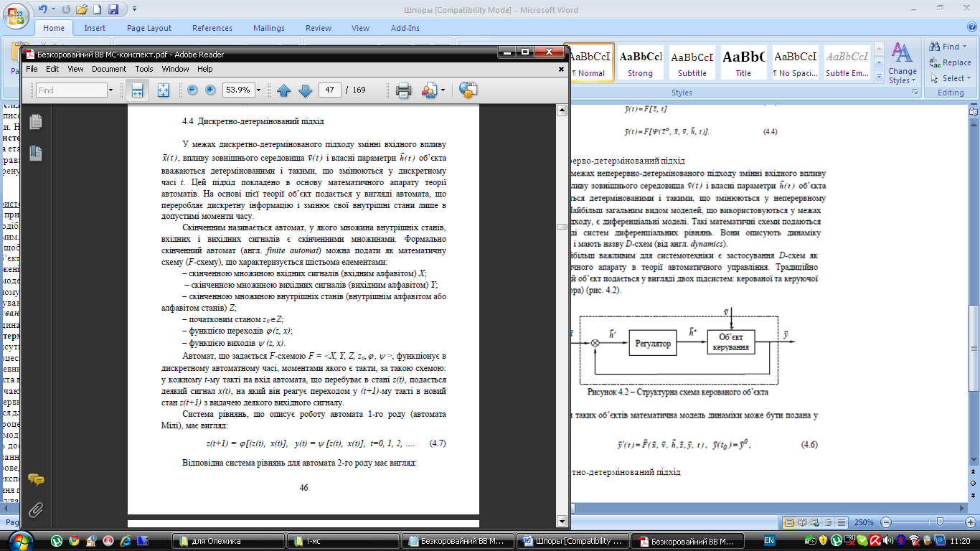Viewport: 980px width, 551px height.
Task: Apply the Subtitle style in Word
Action: pos(692,63)
